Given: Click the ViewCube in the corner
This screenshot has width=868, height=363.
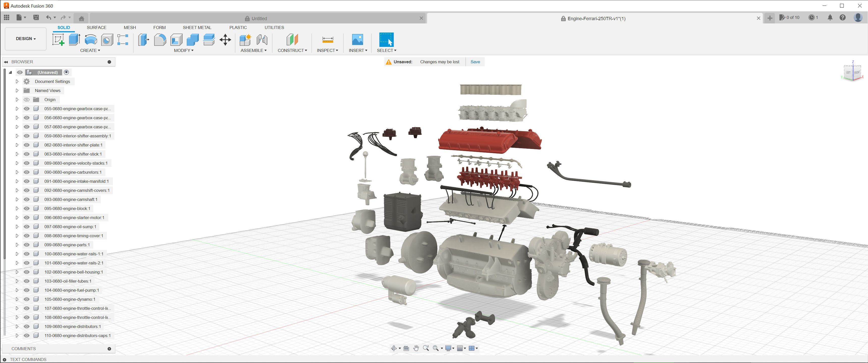Looking at the screenshot, I should tap(853, 72).
